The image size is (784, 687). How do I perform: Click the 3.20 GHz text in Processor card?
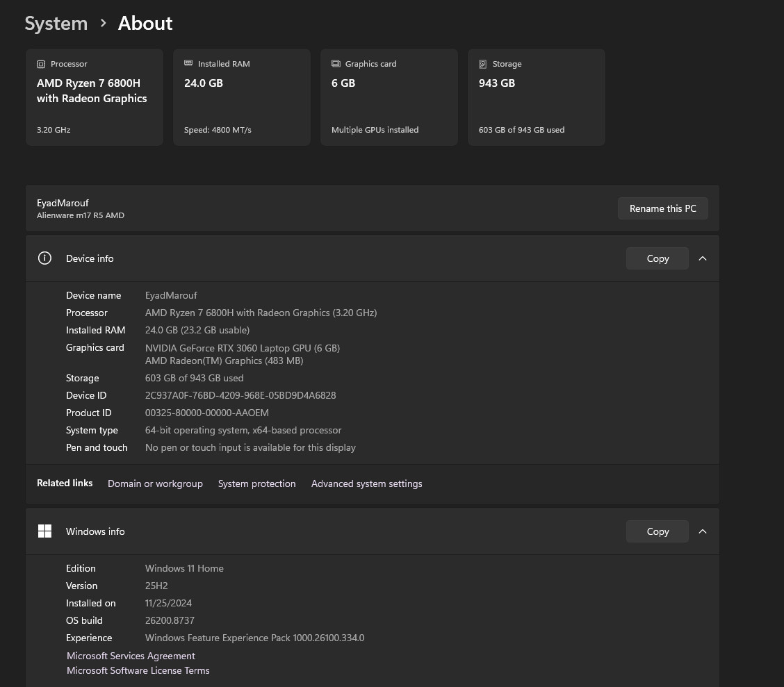54,130
